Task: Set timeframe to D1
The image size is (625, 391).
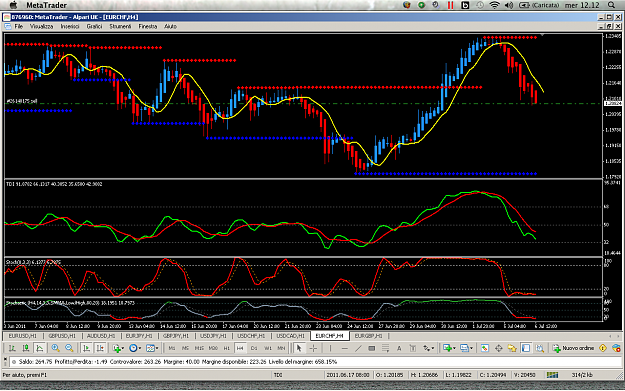Action: coord(254,348)
